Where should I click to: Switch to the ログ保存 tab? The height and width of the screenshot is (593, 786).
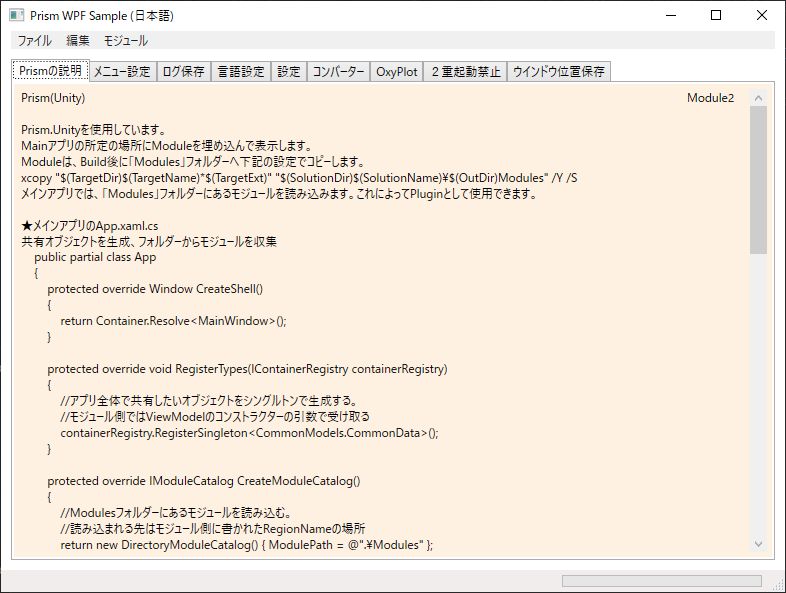184,72
